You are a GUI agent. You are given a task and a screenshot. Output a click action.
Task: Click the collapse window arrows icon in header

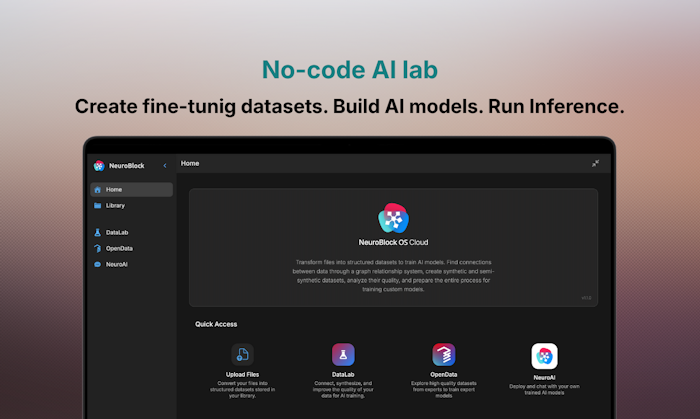(596, 163)
